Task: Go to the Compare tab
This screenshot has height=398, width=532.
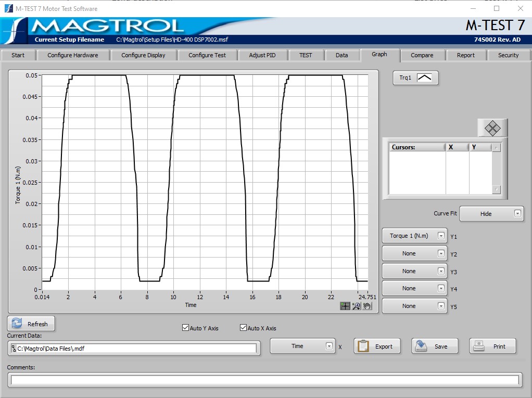Action: pyautogui.click(x=423, y=55)
